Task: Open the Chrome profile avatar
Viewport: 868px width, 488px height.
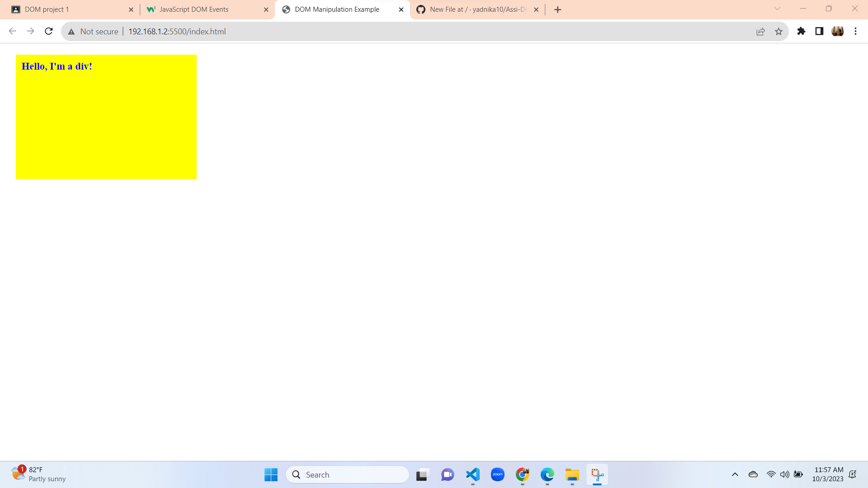Action: (x=837, y=31)
